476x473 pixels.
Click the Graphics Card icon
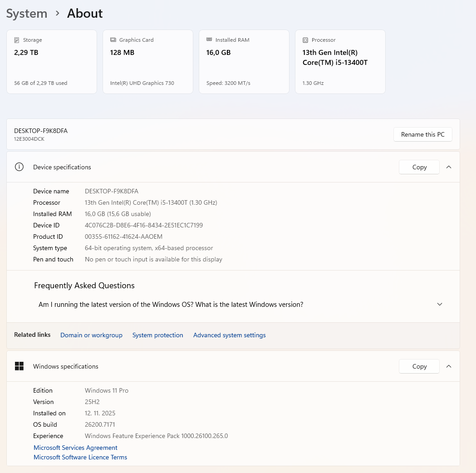[x=113, y=40]
